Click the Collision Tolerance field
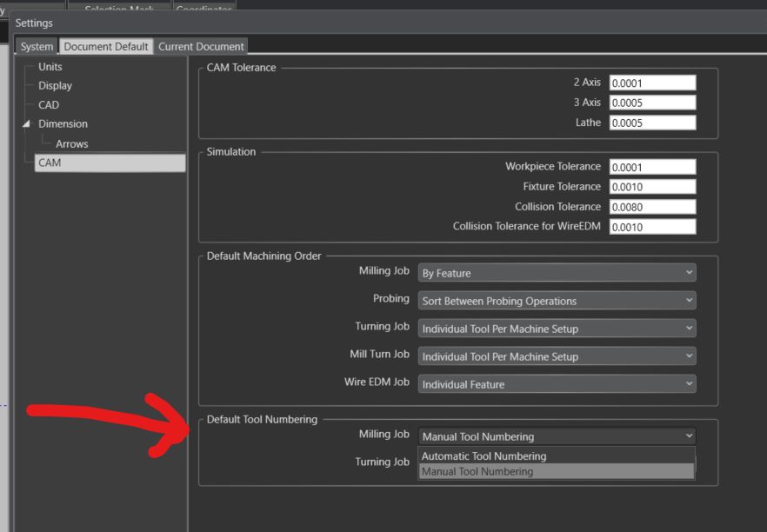This screenshot has width=767, height=532. click(652, 207)
